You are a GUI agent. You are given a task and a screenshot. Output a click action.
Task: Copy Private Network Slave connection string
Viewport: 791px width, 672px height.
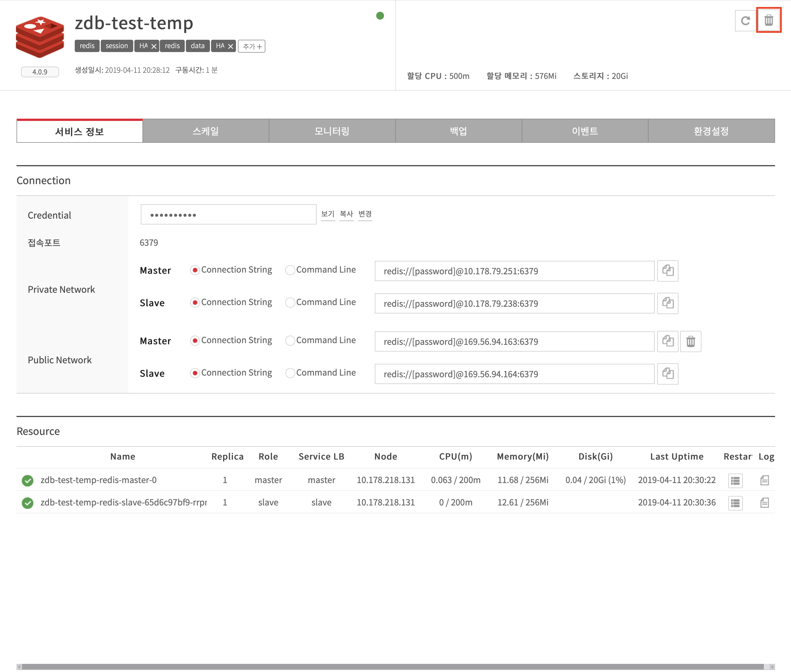668,303
